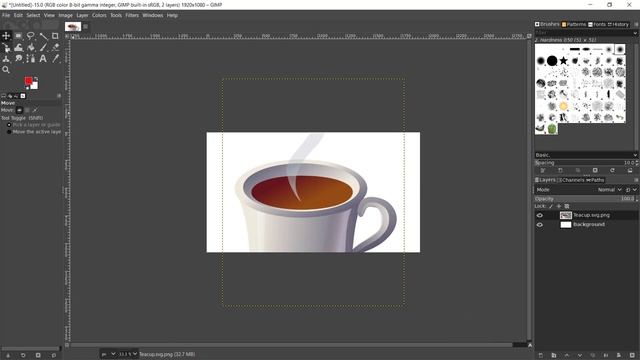This screenshot has height=360, width=640.
Task: Choose the yellow sparkle brush
Action: 563,106
